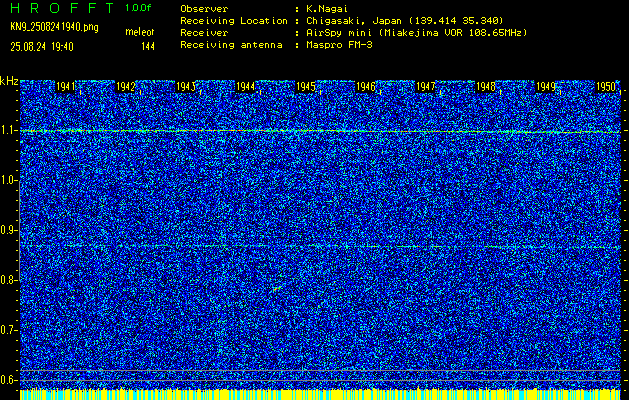The width and height of the screenshot is (629, 400).
Task: Click the 1941 time marker
Action: 65,87
